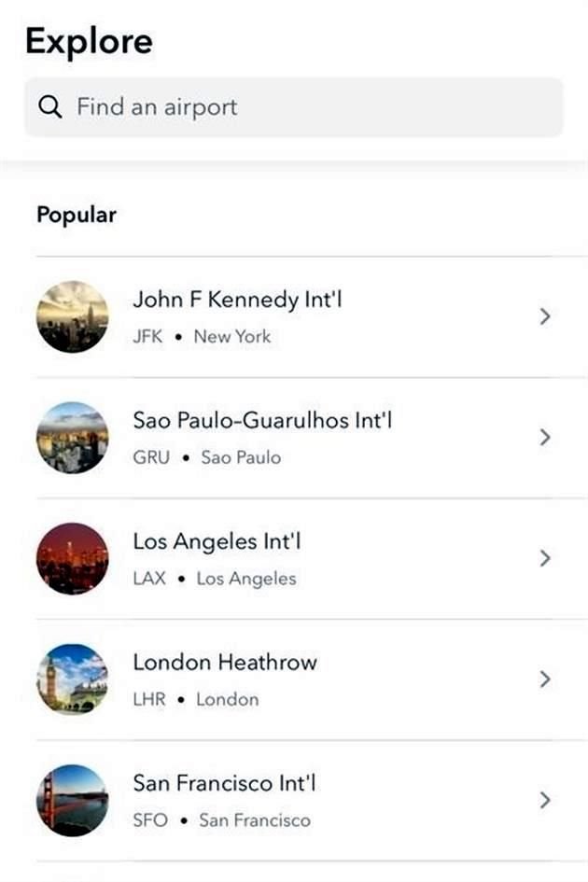Expand the London Heathrow row chevron
The image size is (588, 882).
547,679
